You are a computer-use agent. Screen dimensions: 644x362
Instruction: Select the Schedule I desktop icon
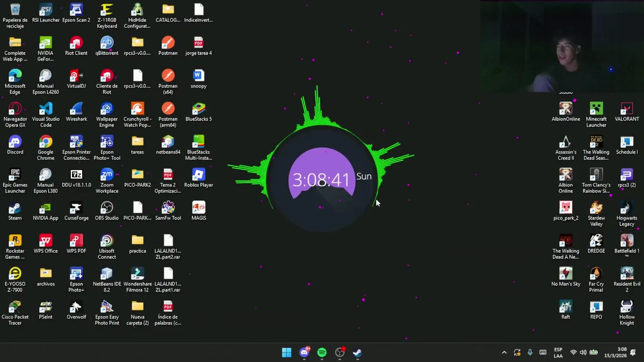pyautogui.click(x=627, y=145)
